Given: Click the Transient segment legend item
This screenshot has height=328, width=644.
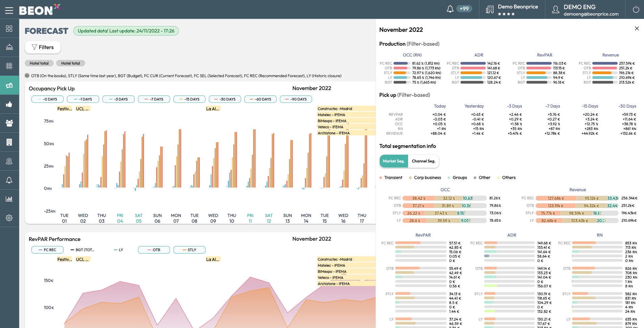Looking at the screenshot, I should coord(391,177).
